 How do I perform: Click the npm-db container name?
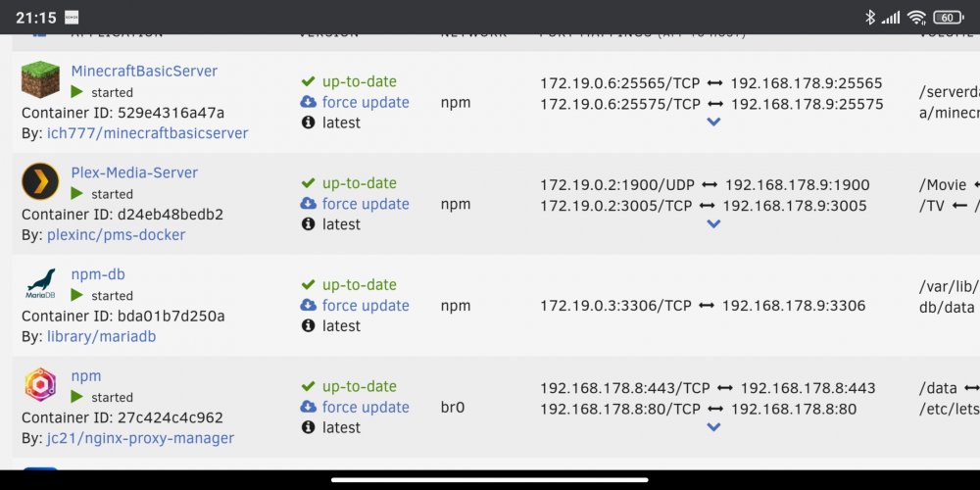98,274
